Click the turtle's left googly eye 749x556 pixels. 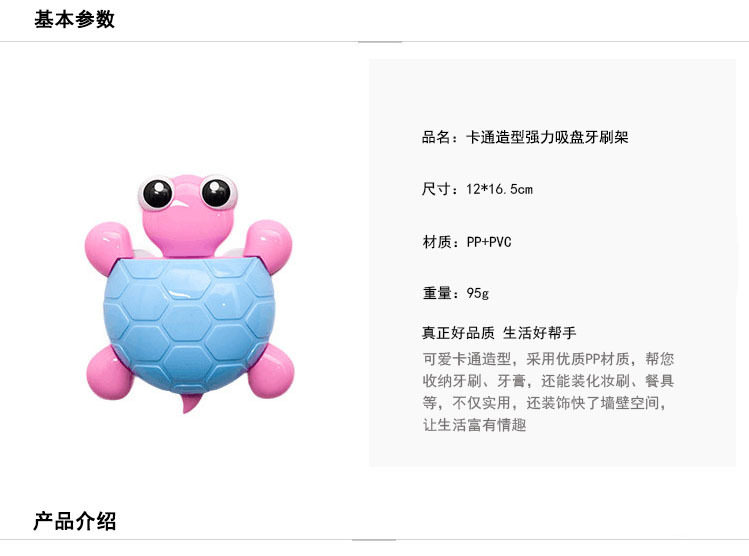click(156, 193)
